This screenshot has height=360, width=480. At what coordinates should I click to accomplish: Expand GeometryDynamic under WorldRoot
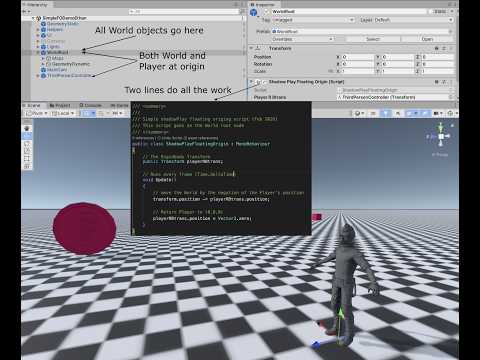[43, 64]
